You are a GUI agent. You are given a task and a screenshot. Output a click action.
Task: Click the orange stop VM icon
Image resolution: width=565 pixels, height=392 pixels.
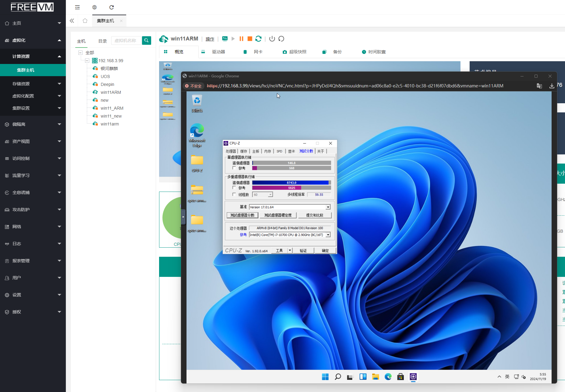pyautogui.click(x=250, y=39)
